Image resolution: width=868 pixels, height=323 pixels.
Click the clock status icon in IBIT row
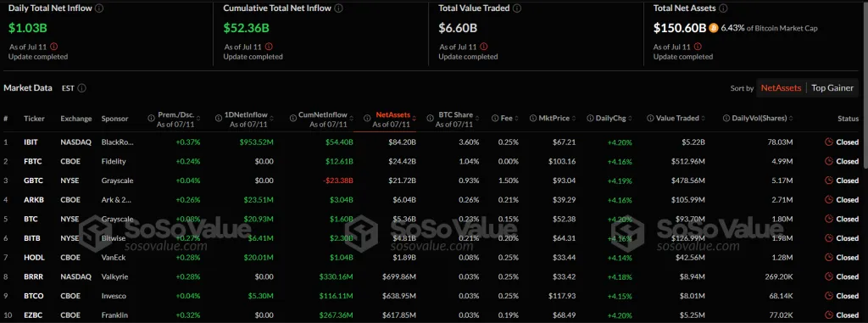coord(829,142)
